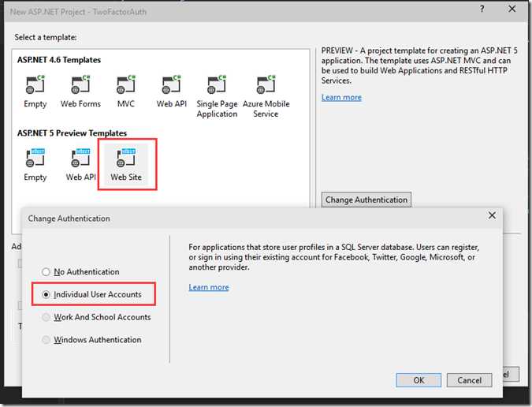Select the MVC template icon
Screen dimensions: 532x407
(x=126, y=85)
